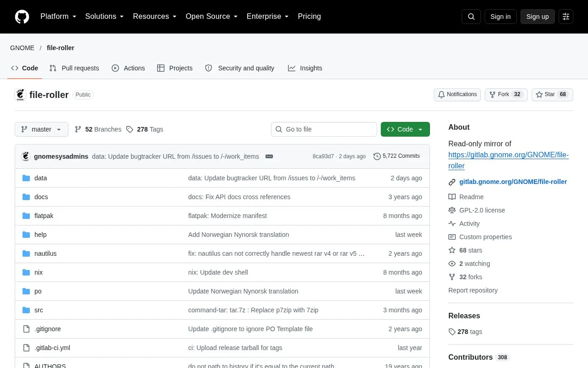The width and height of the screenshot is (588, 368).
Task: Open the Projects tab
Action: (x=175, y=68)
